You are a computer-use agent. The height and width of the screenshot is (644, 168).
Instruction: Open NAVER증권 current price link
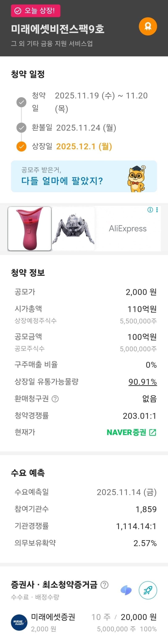point(131,432)
